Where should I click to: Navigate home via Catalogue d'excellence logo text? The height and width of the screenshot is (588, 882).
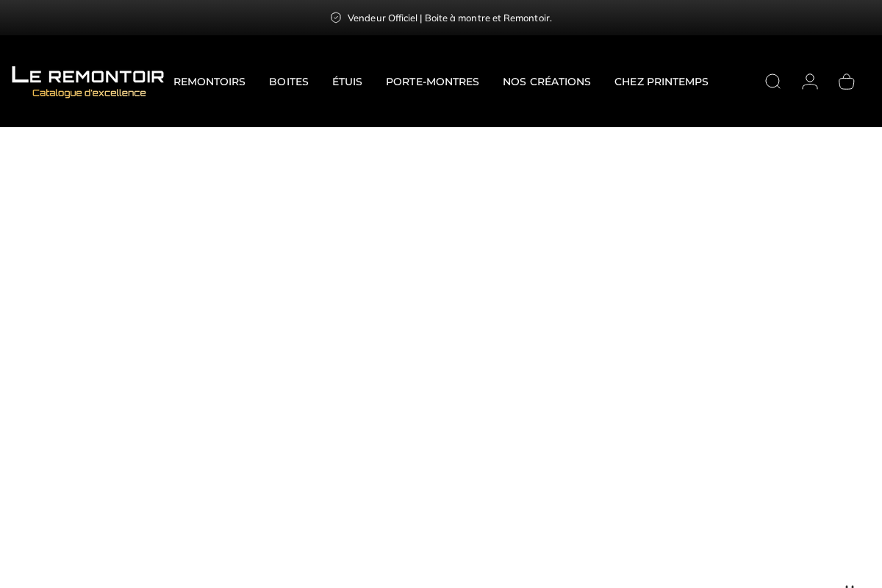click(88, 92)
